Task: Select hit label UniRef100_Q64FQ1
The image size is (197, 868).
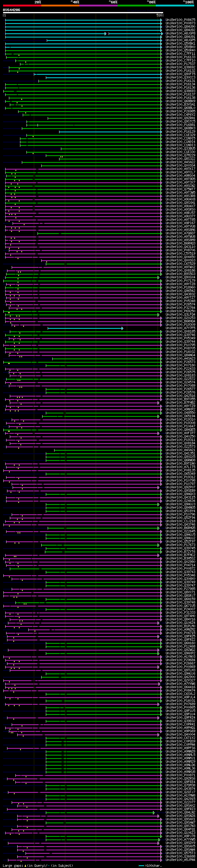Action: coord(180,829)
